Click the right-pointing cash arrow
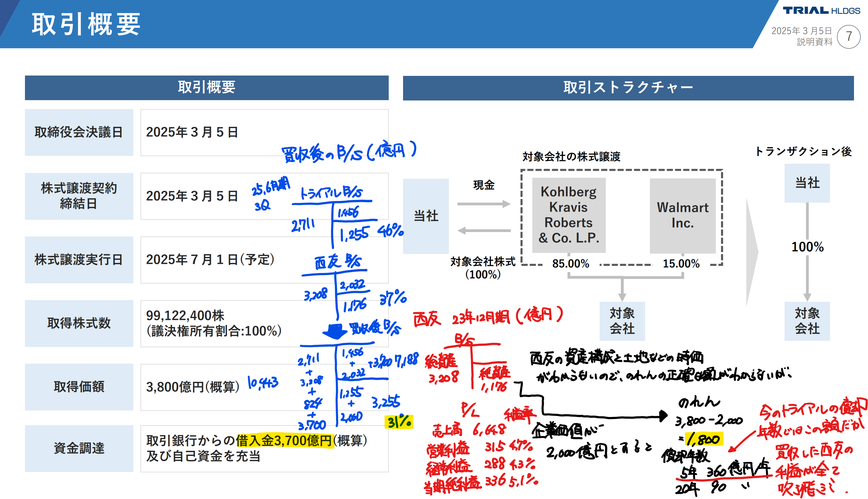Viewport: 868px width, 499px height. tap(484, 204)
